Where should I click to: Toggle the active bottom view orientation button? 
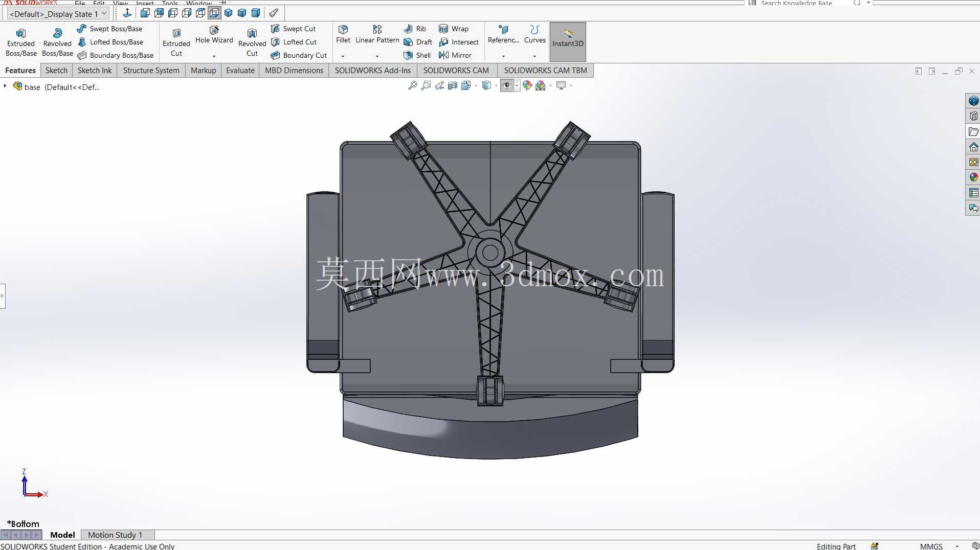point(214,13)
